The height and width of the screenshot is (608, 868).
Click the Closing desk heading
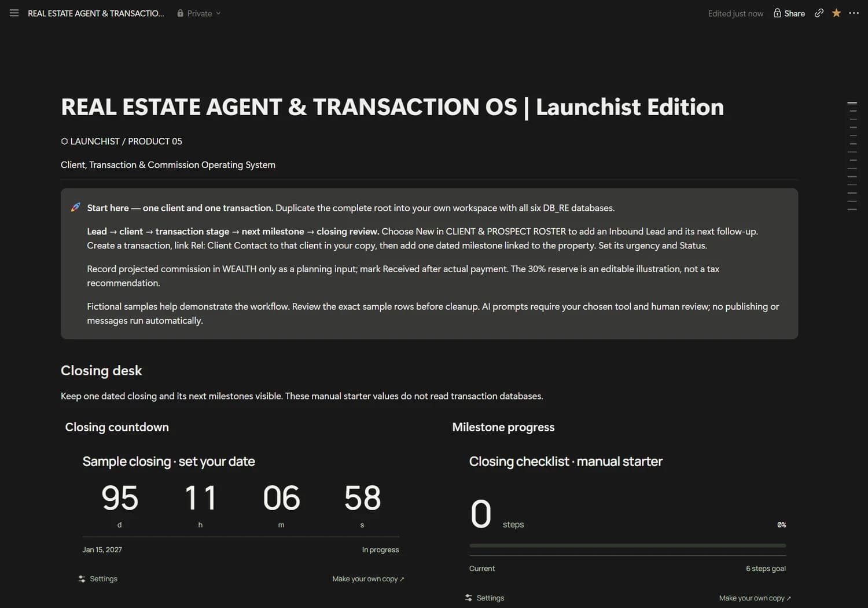pos(101,371)
